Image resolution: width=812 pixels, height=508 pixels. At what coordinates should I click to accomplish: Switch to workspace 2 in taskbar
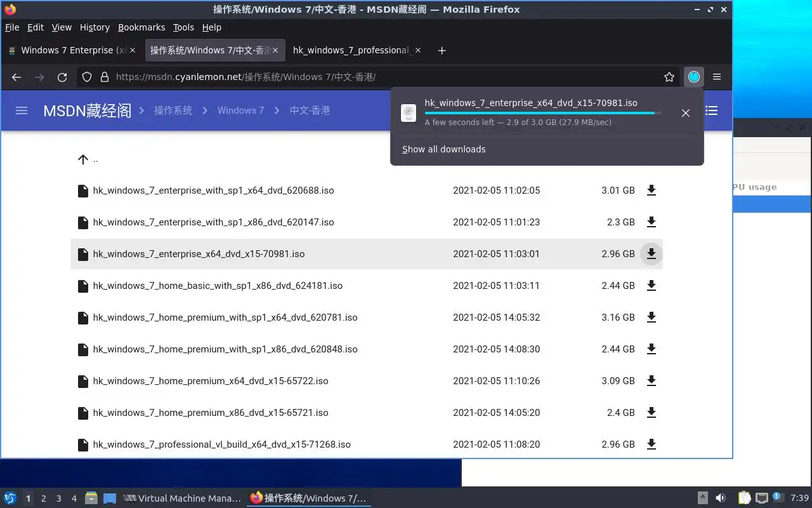tap(43, 498)
